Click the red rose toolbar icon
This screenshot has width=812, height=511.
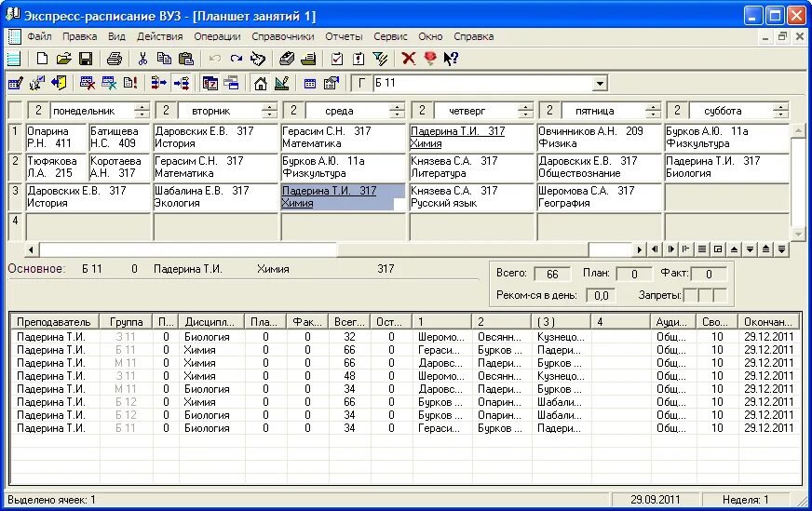coord(430,59)
